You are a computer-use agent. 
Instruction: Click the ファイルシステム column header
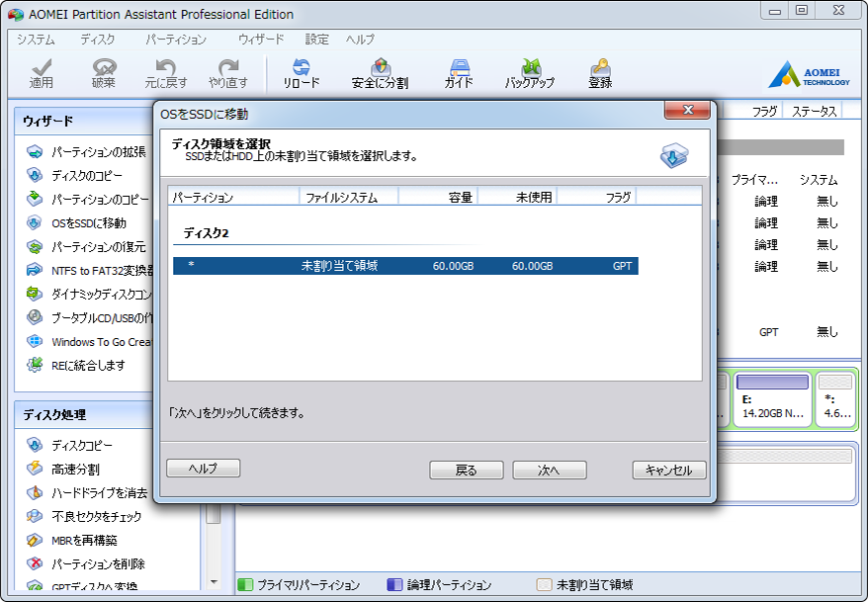tap(349, 197)
